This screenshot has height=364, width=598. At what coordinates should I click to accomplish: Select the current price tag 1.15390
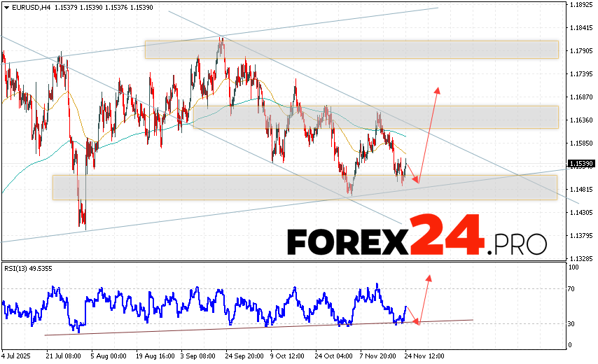580,164
